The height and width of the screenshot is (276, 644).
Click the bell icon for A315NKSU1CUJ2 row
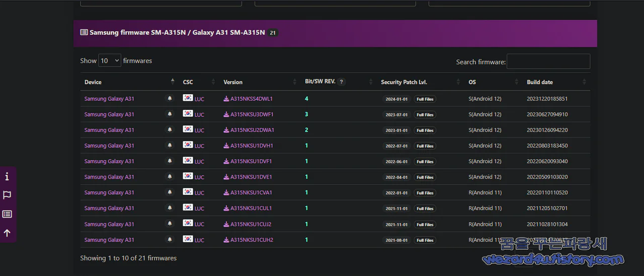170,224
